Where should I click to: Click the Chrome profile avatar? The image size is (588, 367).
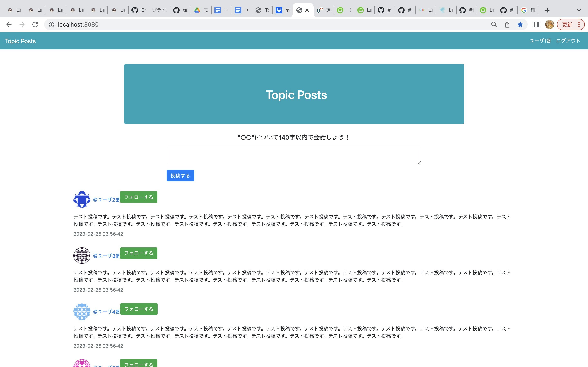click(549, 24)
